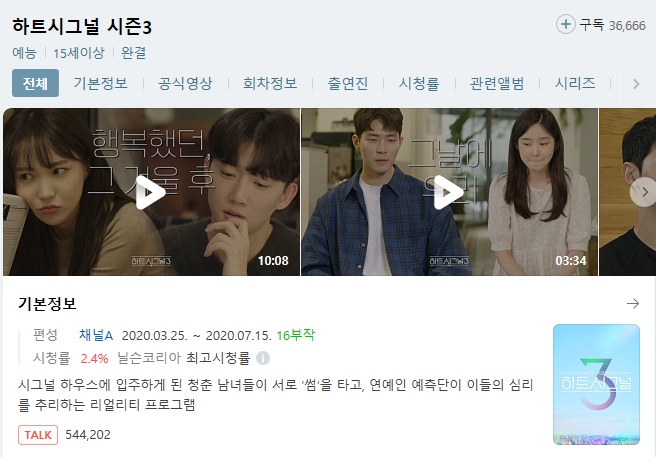The image size is (656, 457).
Task: View the 출연진 tab
Action: 348,83
